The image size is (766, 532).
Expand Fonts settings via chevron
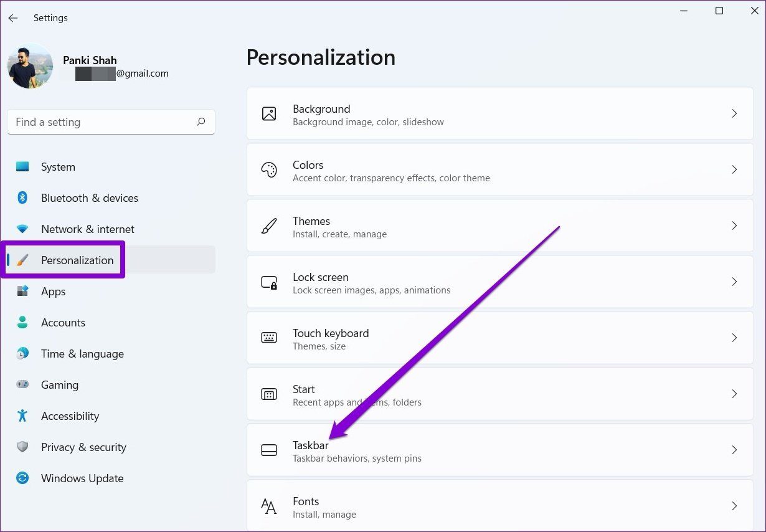coord(734,506)
